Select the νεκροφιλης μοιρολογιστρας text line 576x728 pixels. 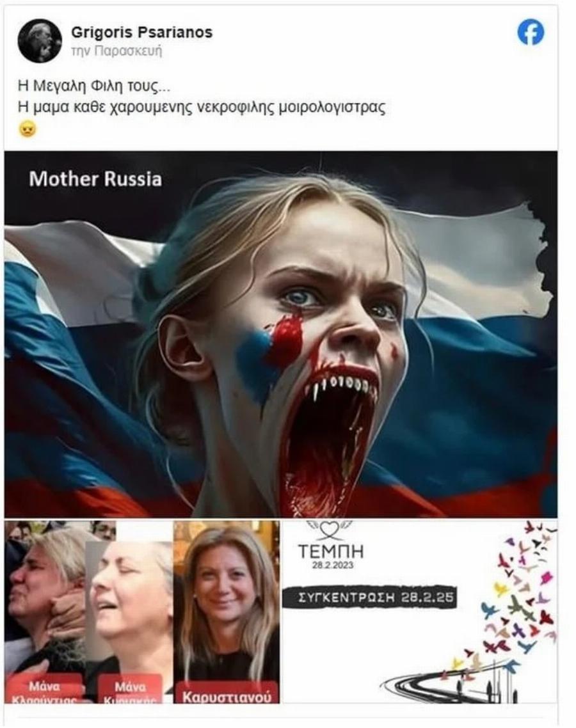click(202, 107)
